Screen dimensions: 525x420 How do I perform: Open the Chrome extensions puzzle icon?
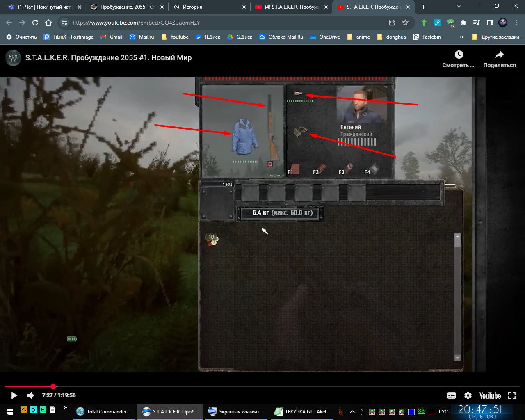click(463, 23)
